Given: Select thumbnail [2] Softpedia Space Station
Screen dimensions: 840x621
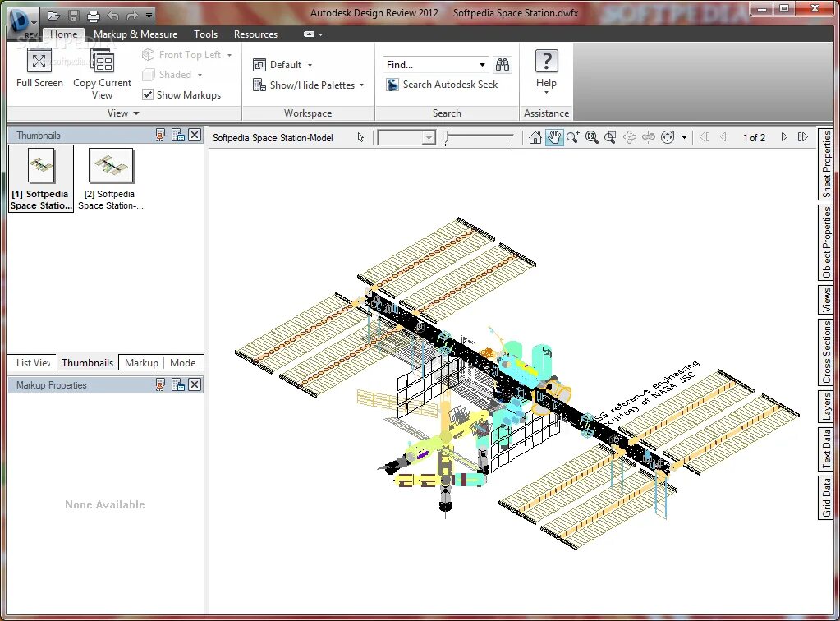Looking at the screenshot, I should pyautogui.click(x=110, y=179).
